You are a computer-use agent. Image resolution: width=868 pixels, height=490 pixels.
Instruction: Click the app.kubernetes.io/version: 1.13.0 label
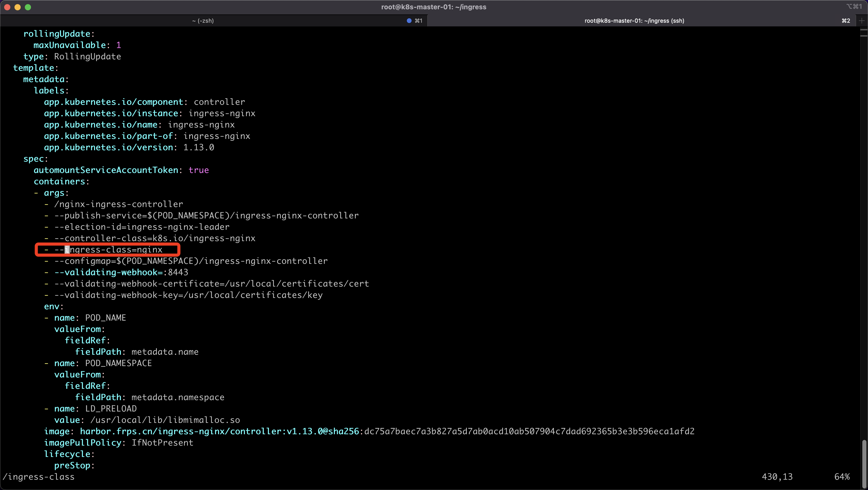129,147
